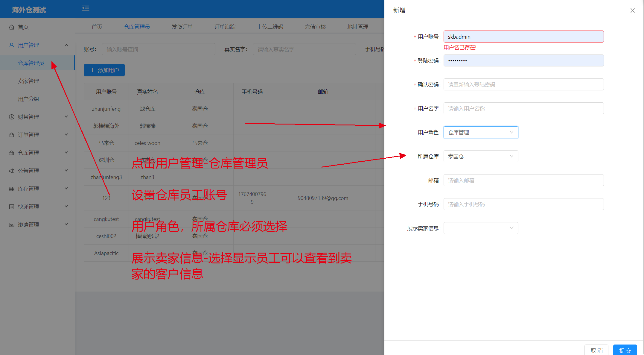This screenshot has width=644, height=355.
Task: Click the 添加用户 button
Action: [x=104, y=70]
